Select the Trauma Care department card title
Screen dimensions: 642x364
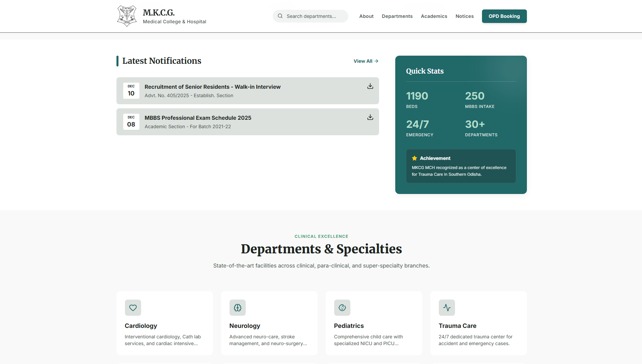457,326
